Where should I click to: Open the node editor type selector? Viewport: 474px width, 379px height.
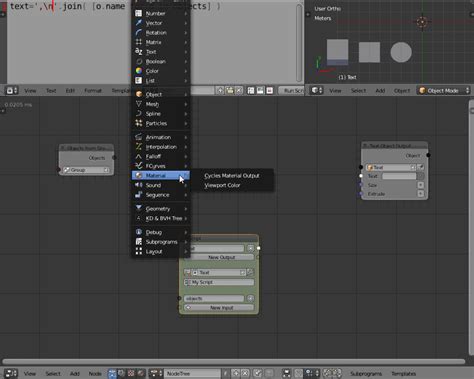click(11, 374)
